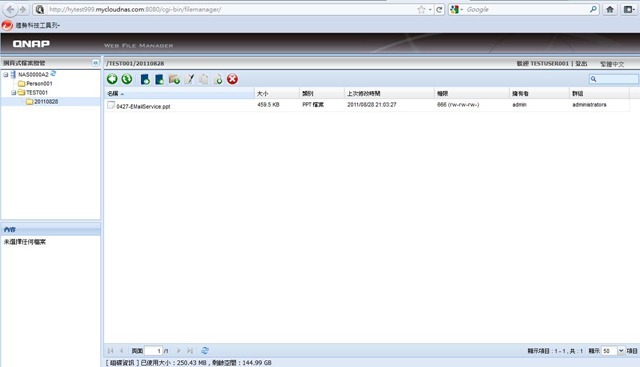Screen dimensions: 640x367
Task: Click the site identity icon in the address bar
Action: (40, 9)
